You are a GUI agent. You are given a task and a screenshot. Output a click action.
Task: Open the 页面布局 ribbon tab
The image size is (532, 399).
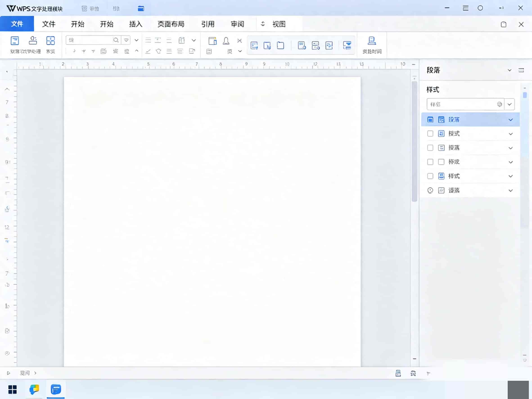171,24
